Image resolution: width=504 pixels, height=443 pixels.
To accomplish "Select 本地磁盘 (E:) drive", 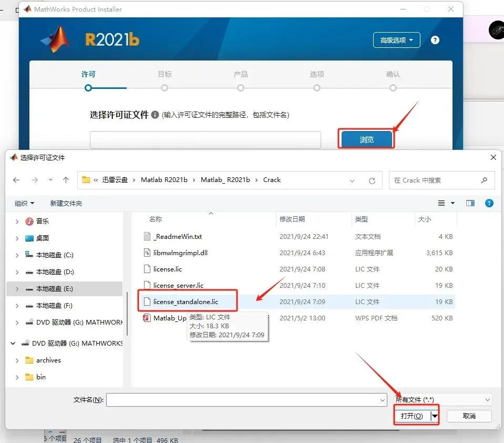I will click(x=54, y=289).
